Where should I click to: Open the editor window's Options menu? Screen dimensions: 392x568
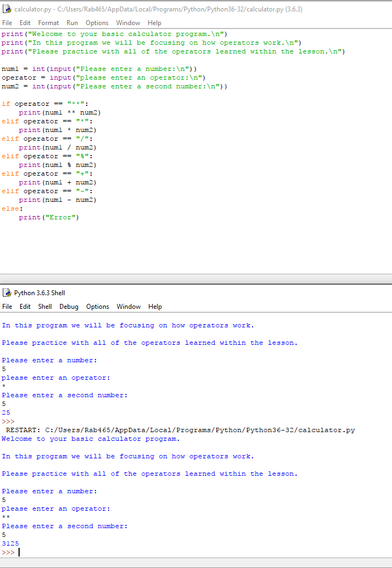[97, 23]
